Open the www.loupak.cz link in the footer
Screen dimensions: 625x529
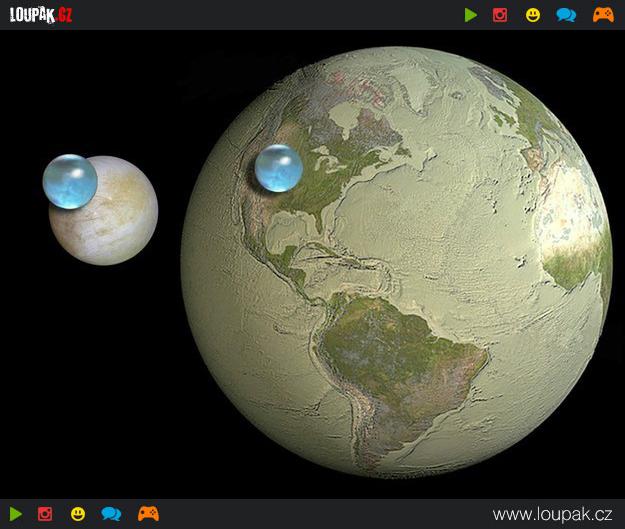pyautogui.click(x=552, y=514)
